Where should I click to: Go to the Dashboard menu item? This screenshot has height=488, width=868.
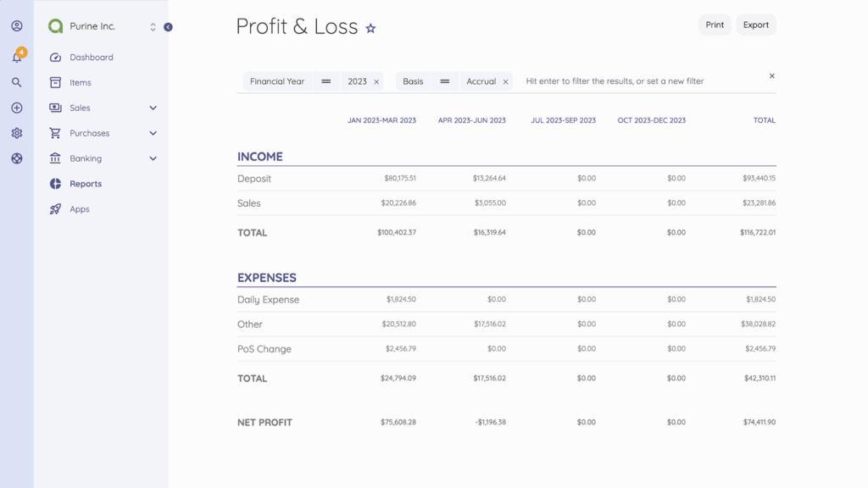pyautogui.click(x=91, y=58)
